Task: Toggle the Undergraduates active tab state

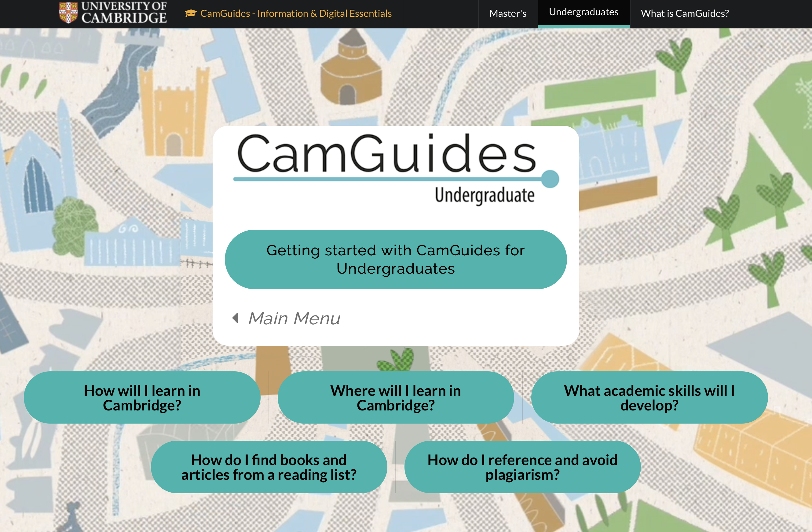Action: (583, 11)
